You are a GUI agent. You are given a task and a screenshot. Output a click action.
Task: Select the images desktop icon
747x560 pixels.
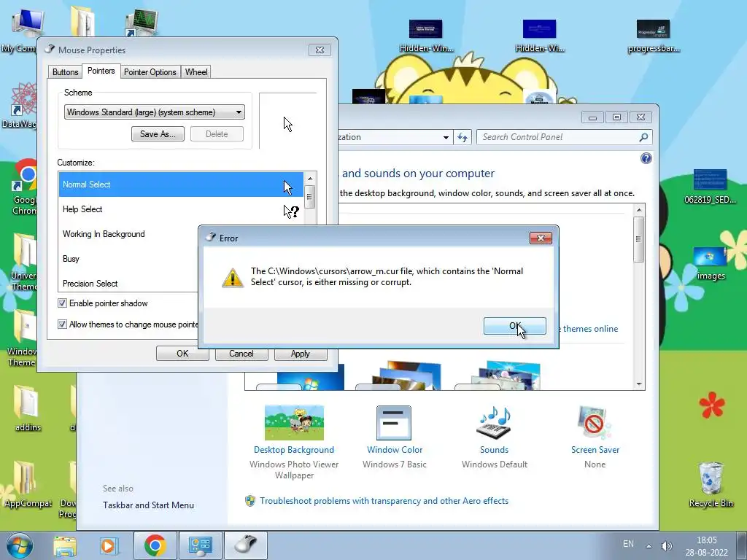tap(711, 263)
